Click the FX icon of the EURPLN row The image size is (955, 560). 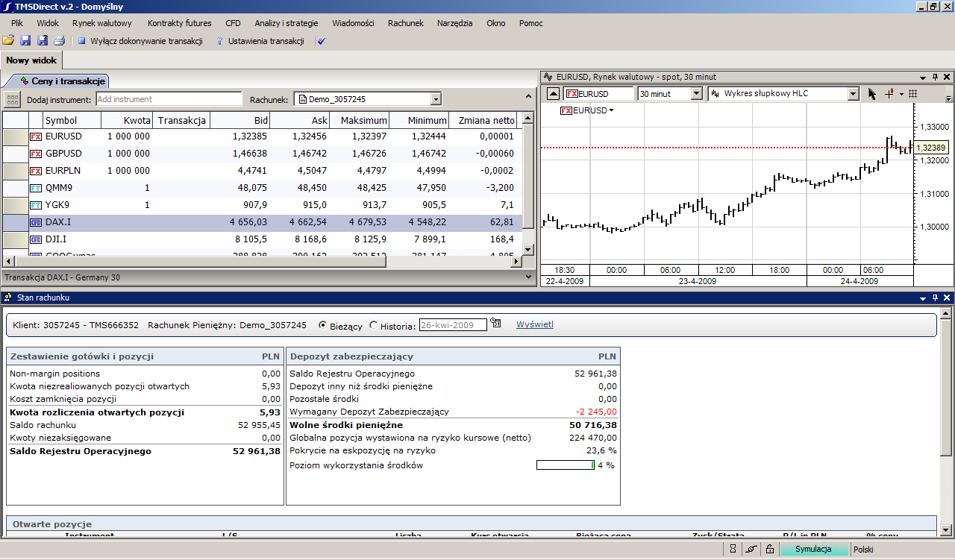tap(36, 171)
